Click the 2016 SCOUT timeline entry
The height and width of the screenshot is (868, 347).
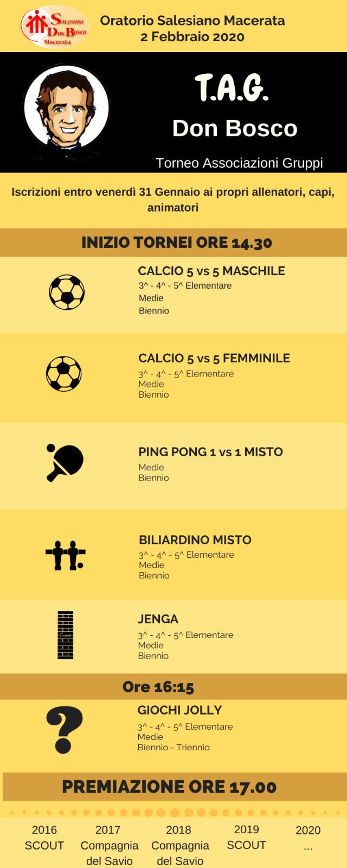coord(44,838)
